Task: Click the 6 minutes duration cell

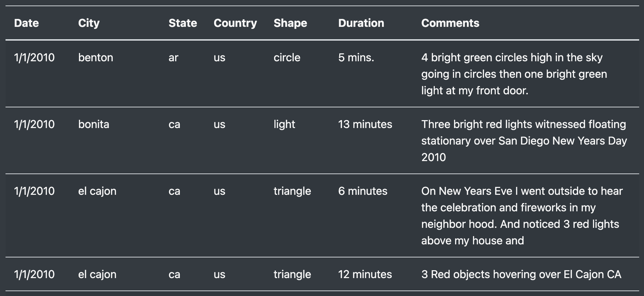Action: tap(363, 191)
